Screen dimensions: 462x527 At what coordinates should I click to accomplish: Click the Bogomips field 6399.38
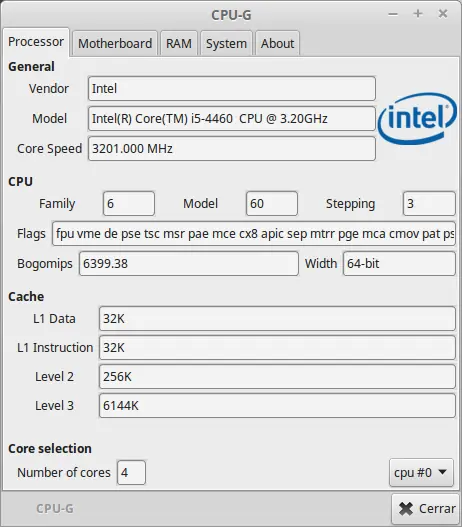(189, 264)
